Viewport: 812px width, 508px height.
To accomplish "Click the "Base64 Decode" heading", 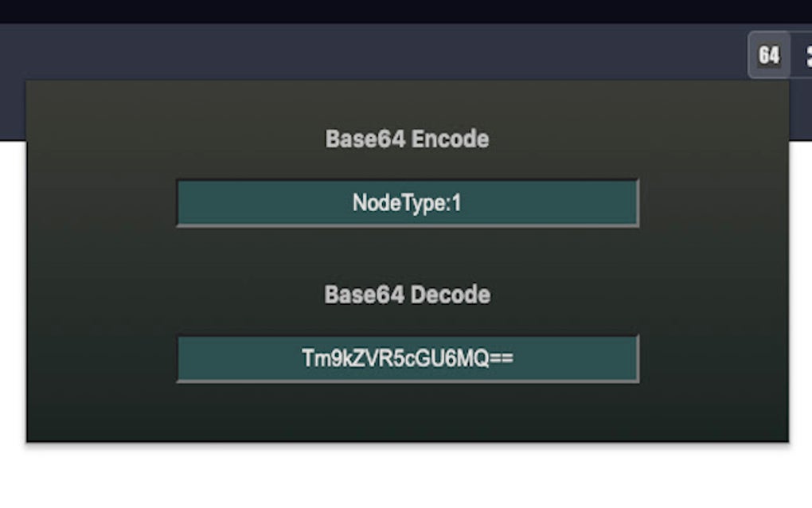I will coord(407,295).
